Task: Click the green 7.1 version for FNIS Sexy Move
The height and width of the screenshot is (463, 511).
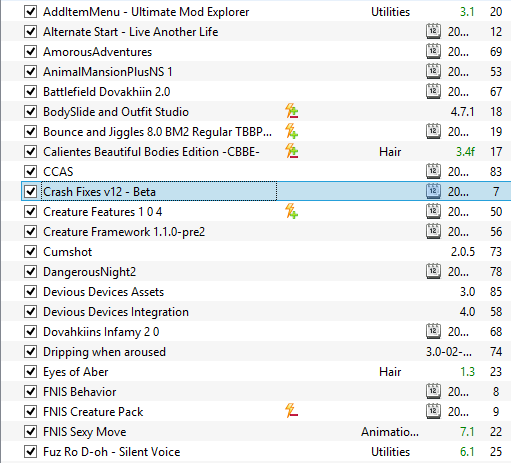Action: tap(467, 432)
